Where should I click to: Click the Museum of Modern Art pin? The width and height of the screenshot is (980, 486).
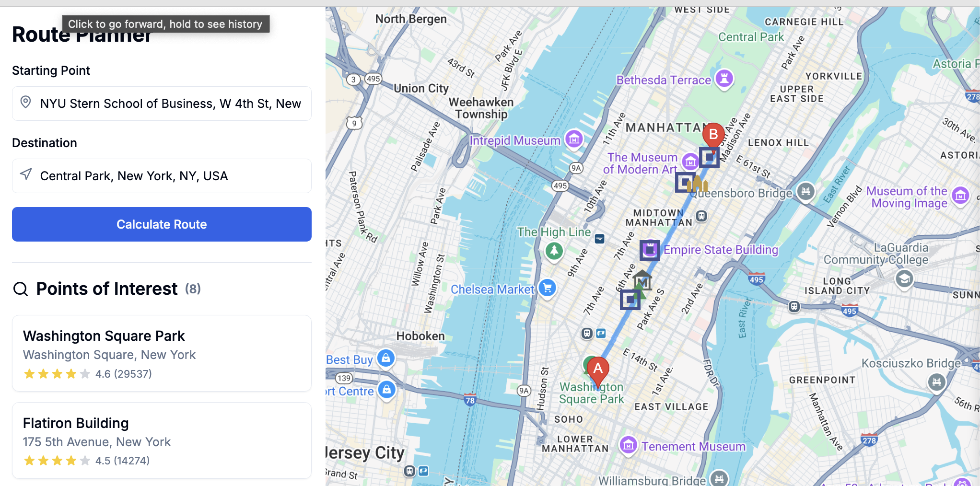pyautogui.click(x=690, y=162)
